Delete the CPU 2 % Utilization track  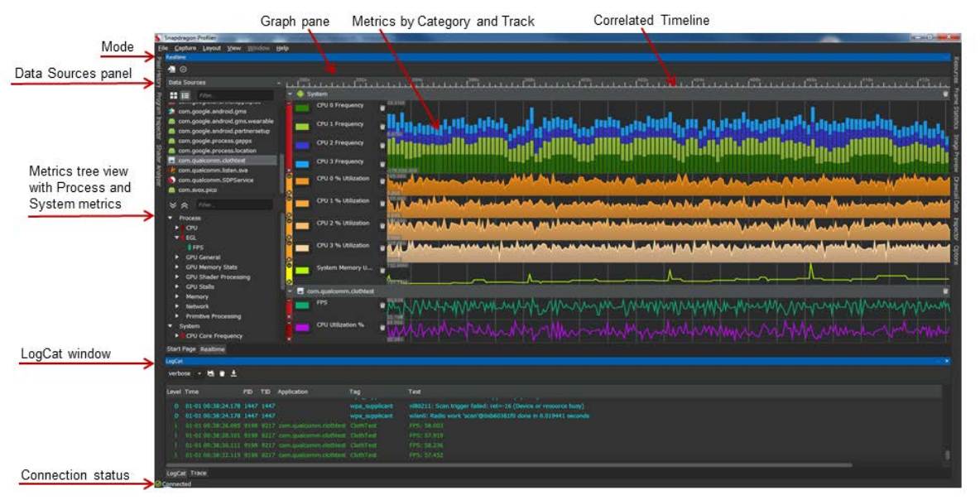coord(382,226)
